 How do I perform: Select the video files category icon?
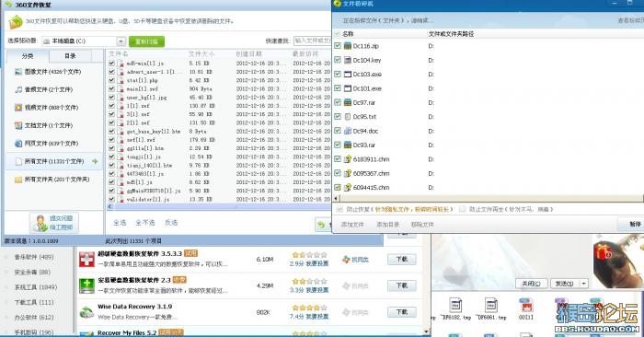(x=18, y=108)
